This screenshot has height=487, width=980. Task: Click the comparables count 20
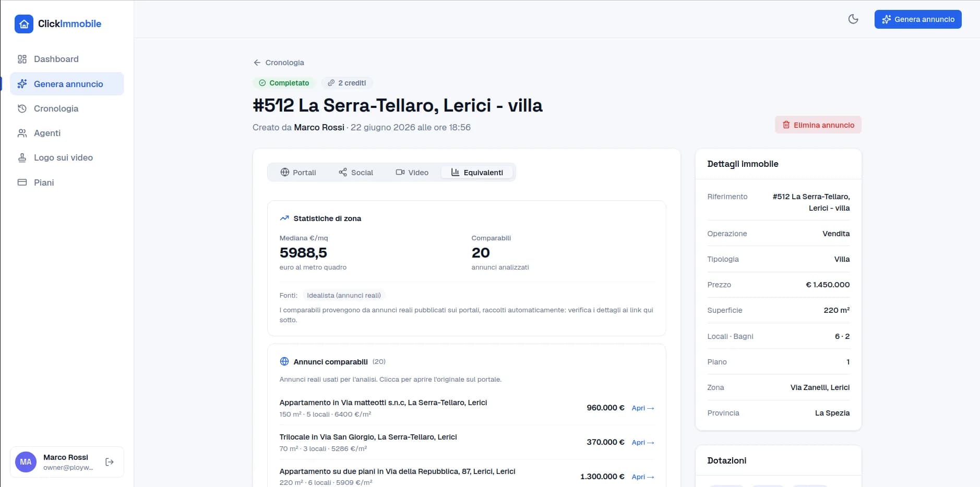pos(481,253)
